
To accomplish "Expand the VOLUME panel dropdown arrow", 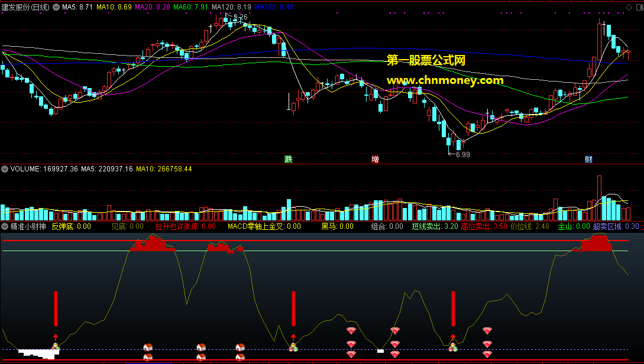I will tap(5, 168).
